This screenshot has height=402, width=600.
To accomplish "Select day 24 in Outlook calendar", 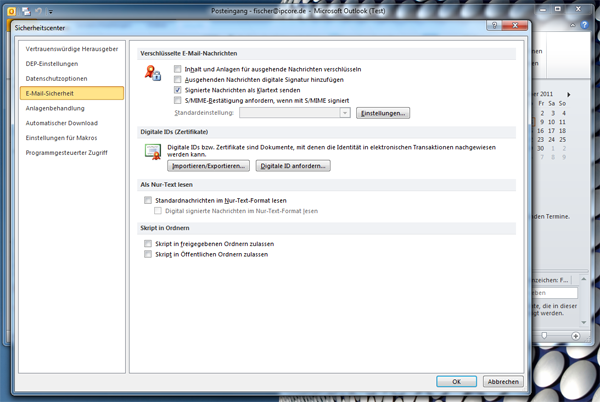I will [551, 140].
